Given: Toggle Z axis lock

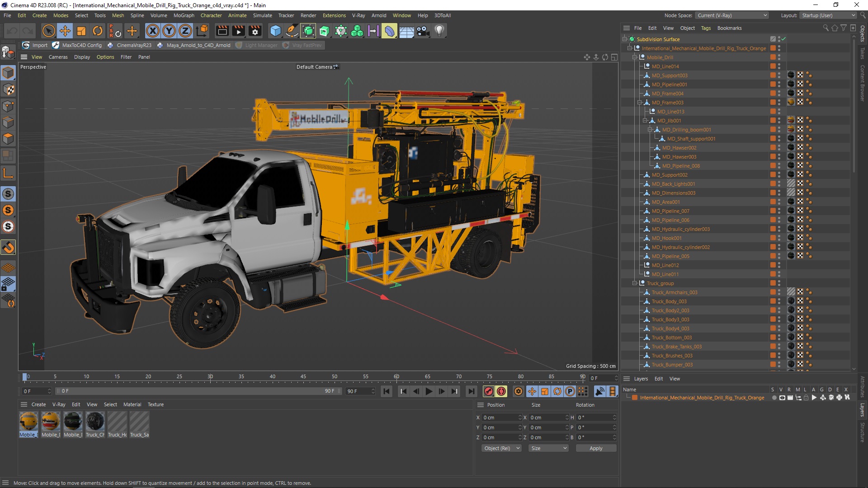Looking at the screenshot, I should [x=185, y=31].
